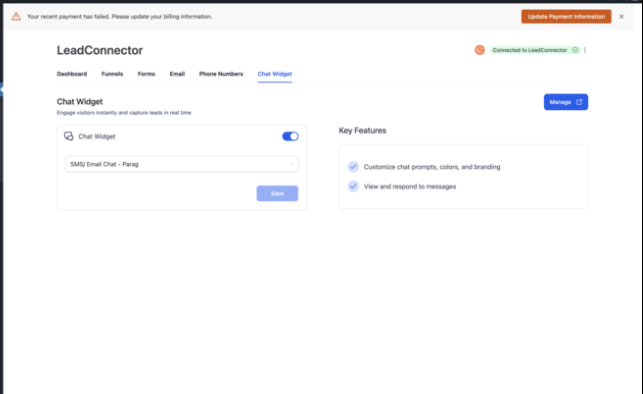Click checkmark beside Customize chat prompts
The width and height of the screenshot is (643, 394).
(353, 166)
